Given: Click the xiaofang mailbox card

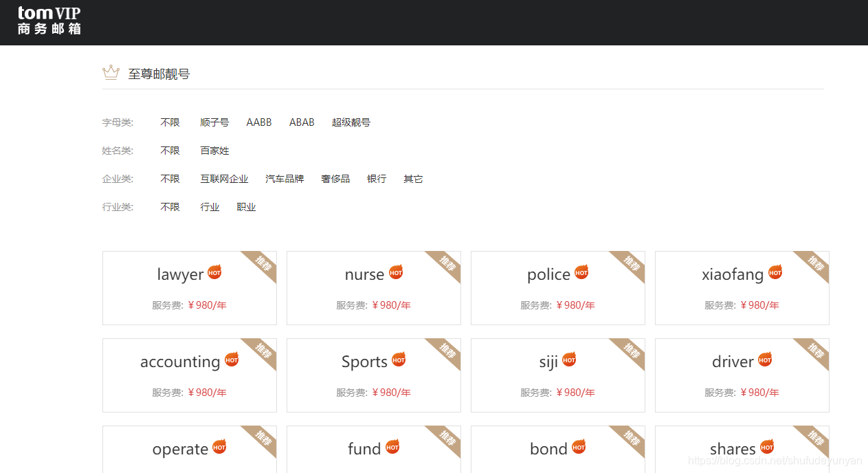Looking at the screenshot, I should (x=742, y=288).
